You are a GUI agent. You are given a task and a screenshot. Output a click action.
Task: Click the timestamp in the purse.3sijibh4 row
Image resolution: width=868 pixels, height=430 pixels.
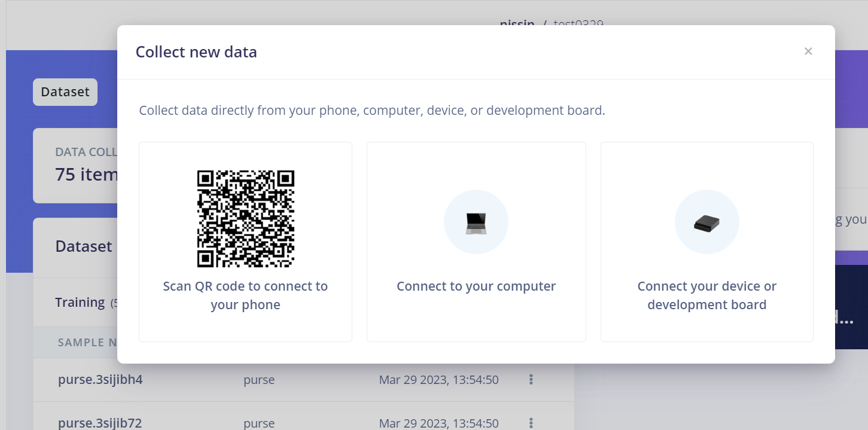click(439, 380)
